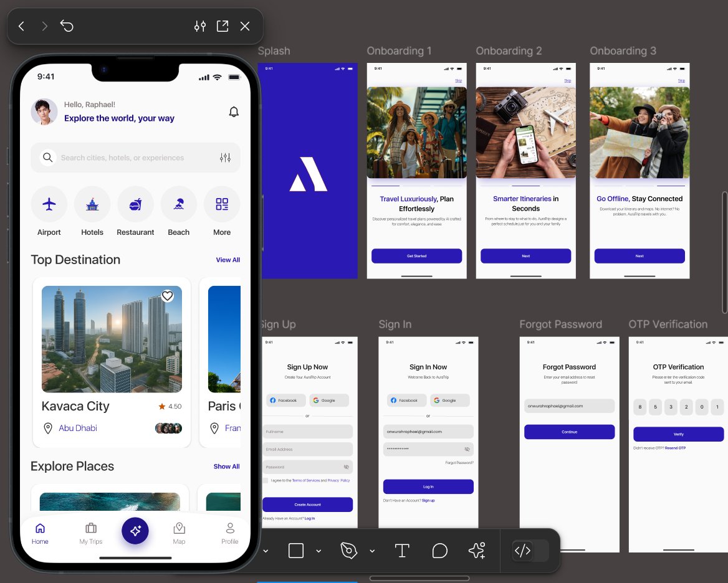728x583 pixels.
Task: Expand the shape tools dropdown arrow
Action: click(318, 551)
